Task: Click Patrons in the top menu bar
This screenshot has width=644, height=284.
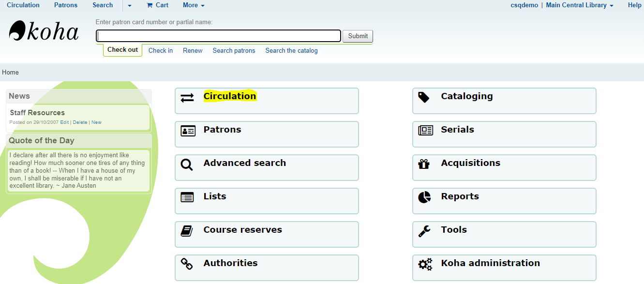Action: (66, 5)
